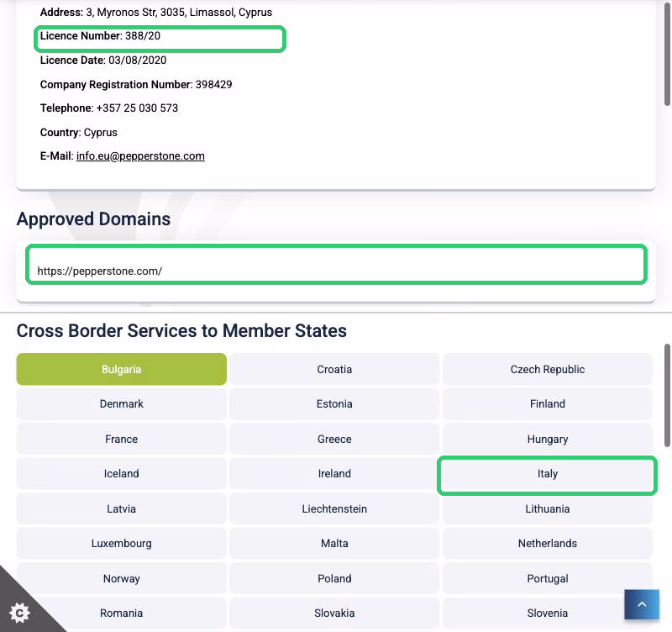
Task: Select the Hungary button
Action: point(548,439)
